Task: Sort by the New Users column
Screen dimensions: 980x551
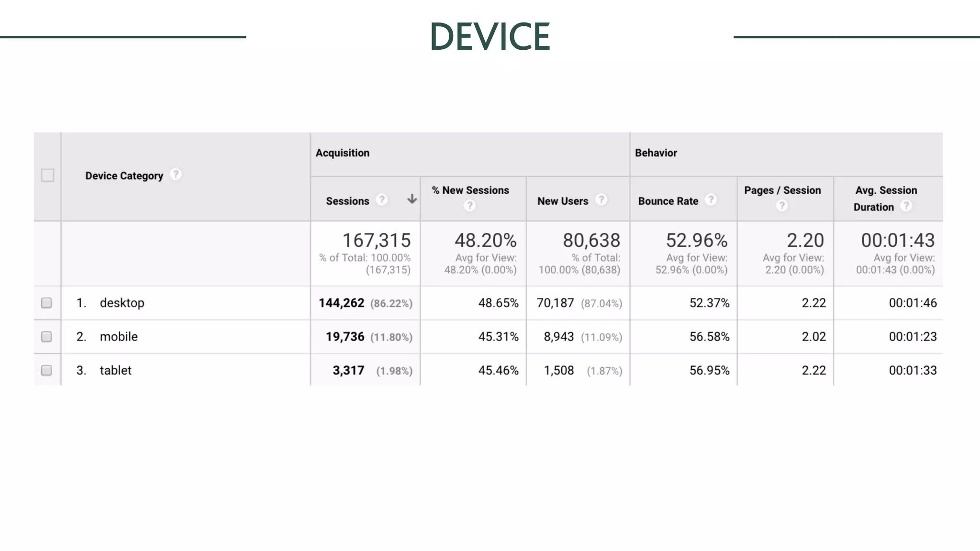Action: coord(562,201)
